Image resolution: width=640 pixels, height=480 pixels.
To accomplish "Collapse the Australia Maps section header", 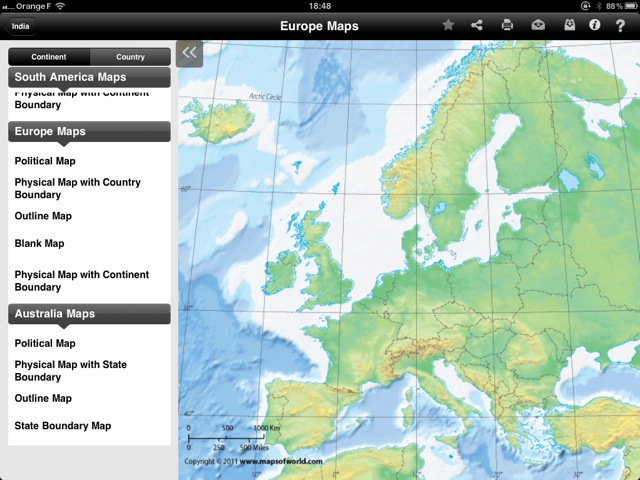I will [90, 314].
